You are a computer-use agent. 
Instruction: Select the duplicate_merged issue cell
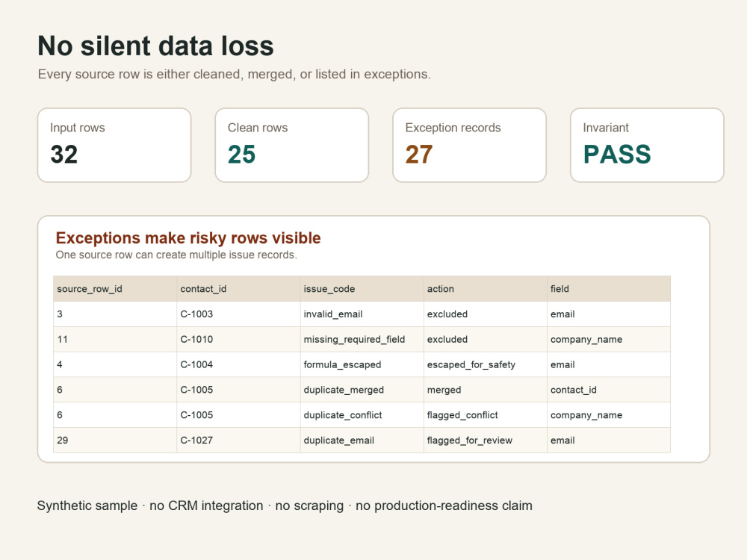pyautogui.click(x=362, y=390)
